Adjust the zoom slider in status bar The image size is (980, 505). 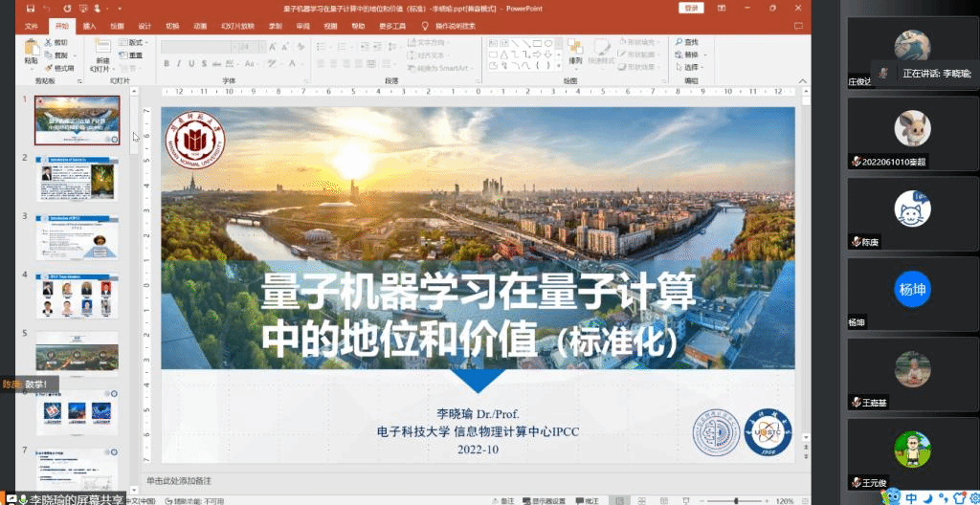pos(736,500)
